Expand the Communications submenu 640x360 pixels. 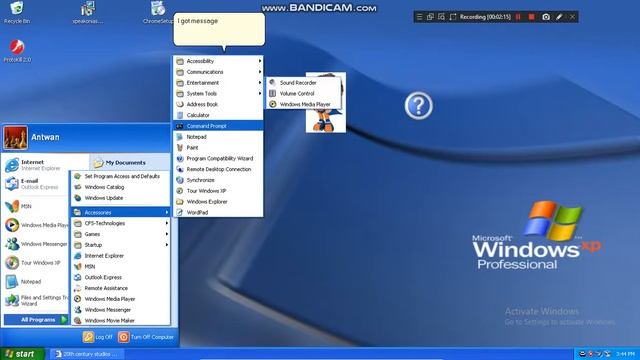click(x=218, y=72)
